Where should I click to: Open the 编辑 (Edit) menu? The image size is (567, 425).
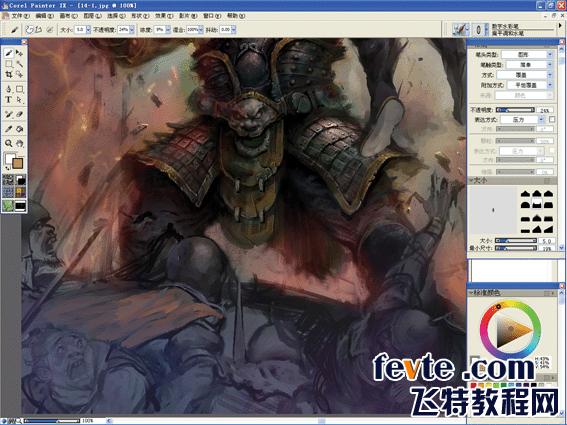pos(44,16)
